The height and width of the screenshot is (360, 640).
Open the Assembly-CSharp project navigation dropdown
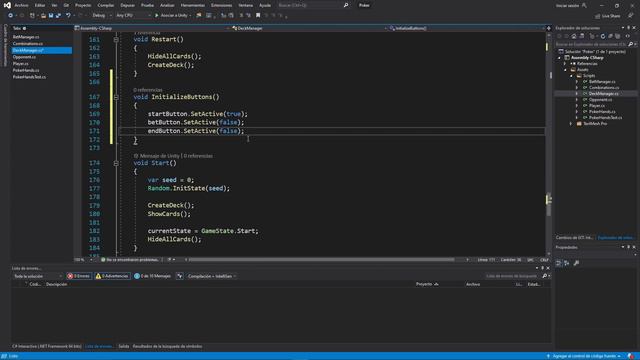click(x=151, y=28)
